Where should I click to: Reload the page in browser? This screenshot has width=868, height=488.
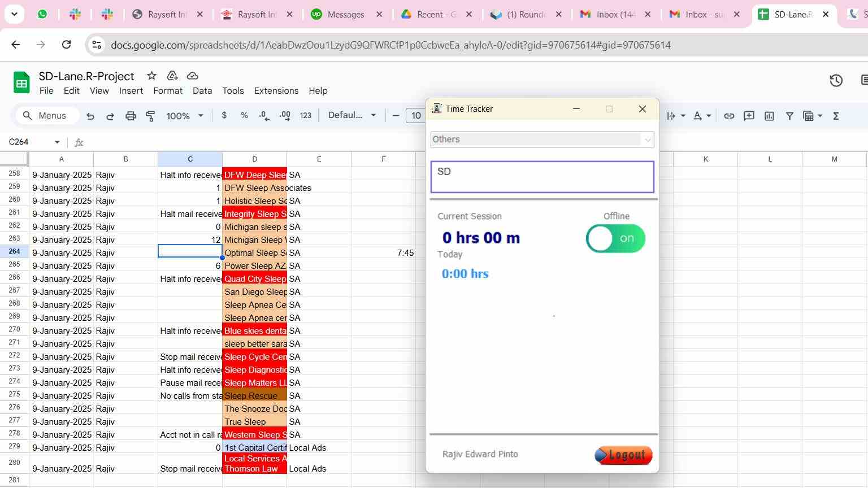pos(66,45)
